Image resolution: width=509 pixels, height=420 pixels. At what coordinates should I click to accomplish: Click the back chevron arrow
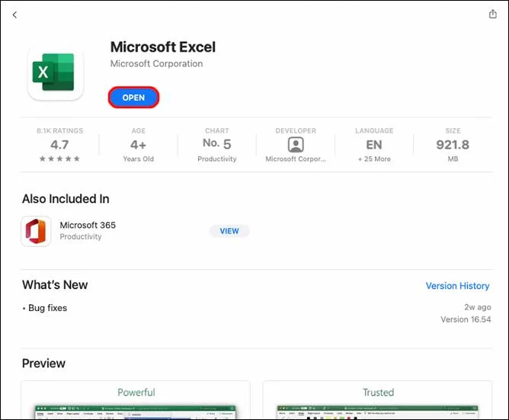click(14, 14)
